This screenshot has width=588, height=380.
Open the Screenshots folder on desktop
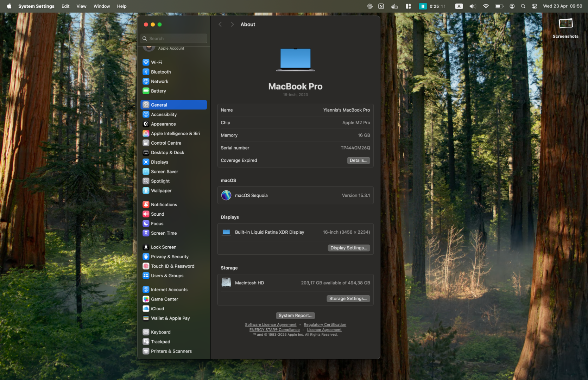pos(565,27)
